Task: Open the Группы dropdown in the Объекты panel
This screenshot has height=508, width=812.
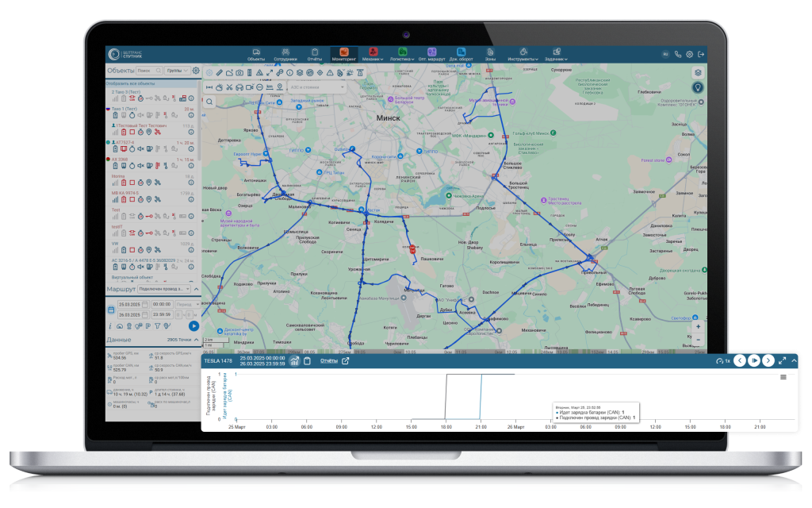Action: tap(177, 71)
